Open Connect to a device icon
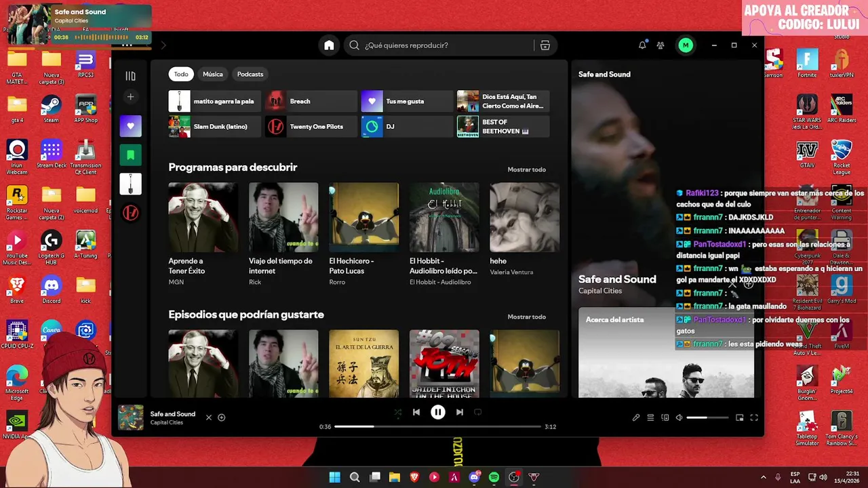The width and height of the screenshot is (868, 488). pos(665,418)
